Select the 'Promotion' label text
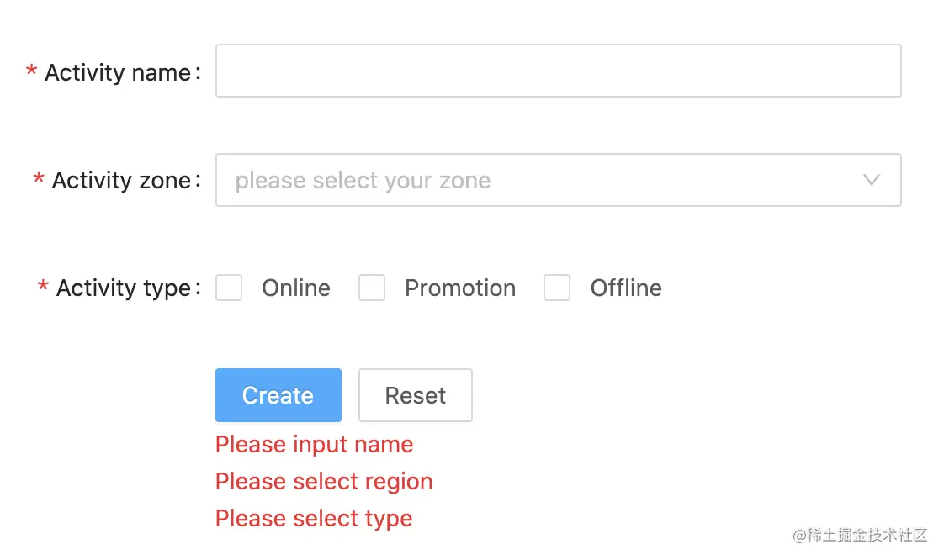Viewport: 944px width, 560px height. click(x=460, y=288)
